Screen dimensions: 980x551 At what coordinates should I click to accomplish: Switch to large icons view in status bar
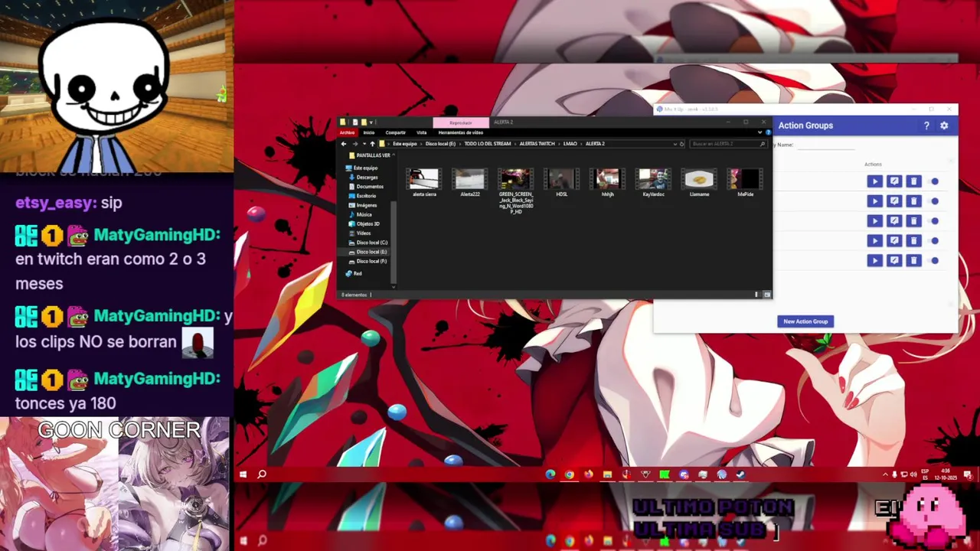766,295
